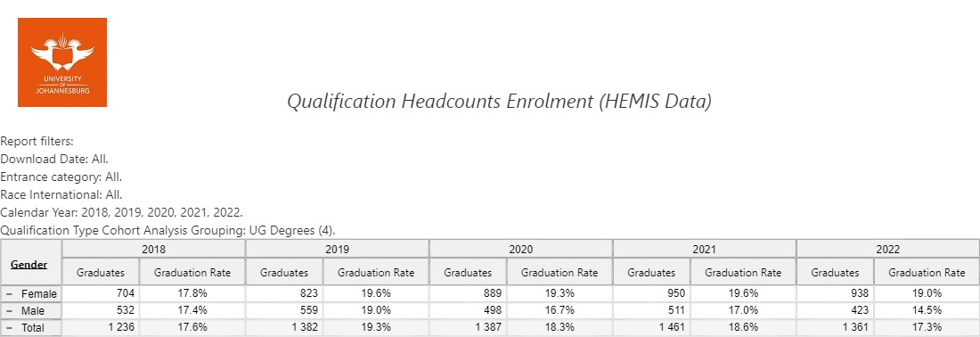Select Female 2019 graduation rate 19.6%
The image size is (980, 337).
[376, 294]
